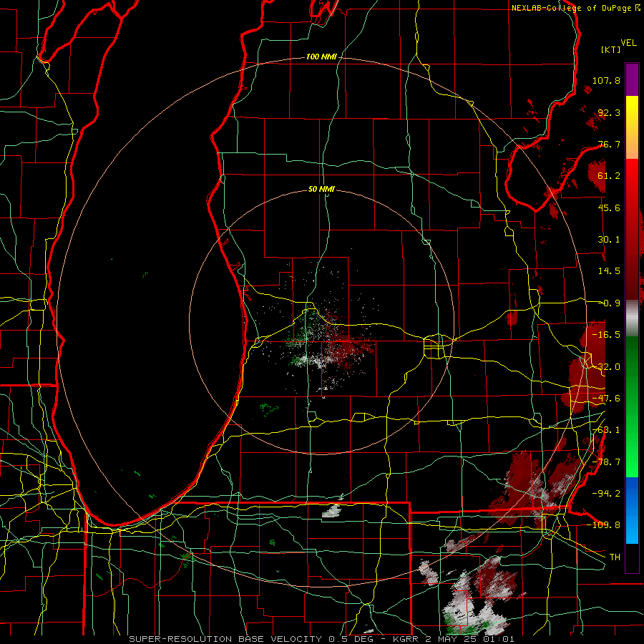Screen dimensions: 644x644
Task: Click the blue segment of the velocity color bar
Action: (632, 510)
